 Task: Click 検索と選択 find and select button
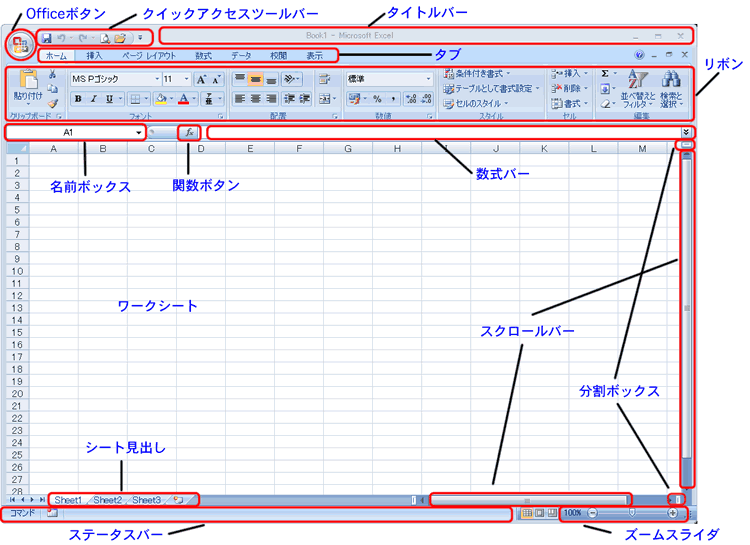[672, 89]
